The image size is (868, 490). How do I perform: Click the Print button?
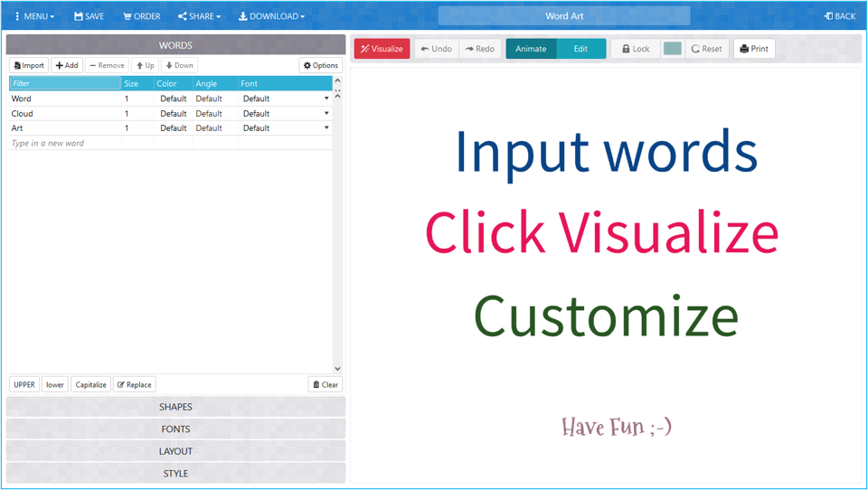[754, 49]
